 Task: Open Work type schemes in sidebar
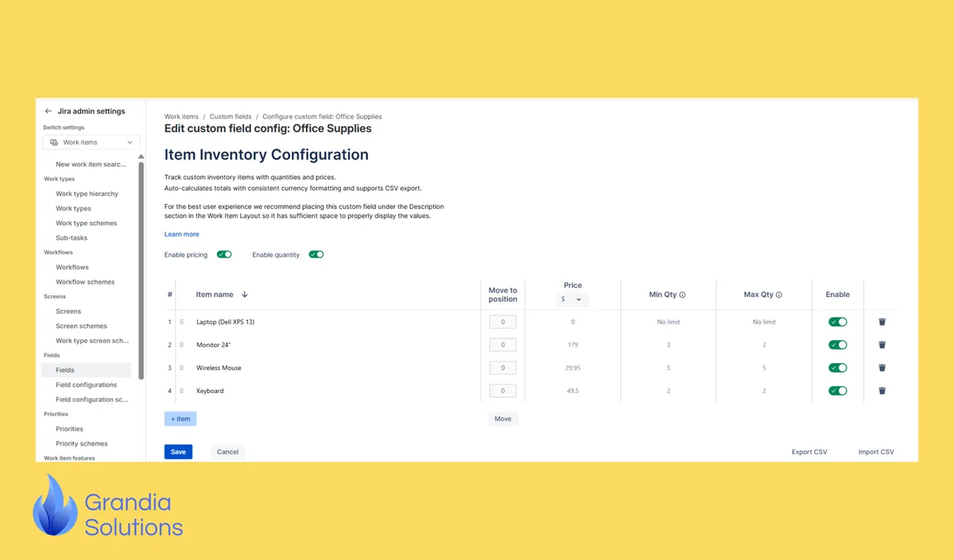click(x=86, y=223)
